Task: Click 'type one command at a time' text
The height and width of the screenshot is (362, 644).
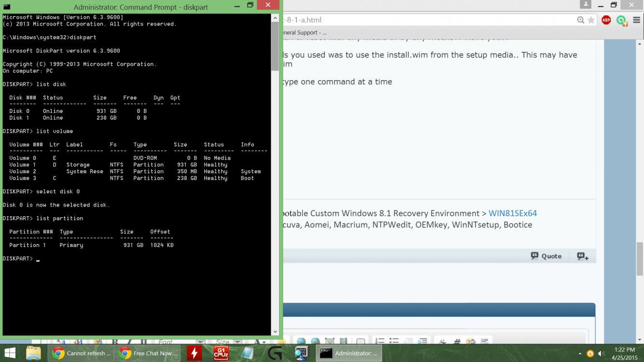Action: 337,82
